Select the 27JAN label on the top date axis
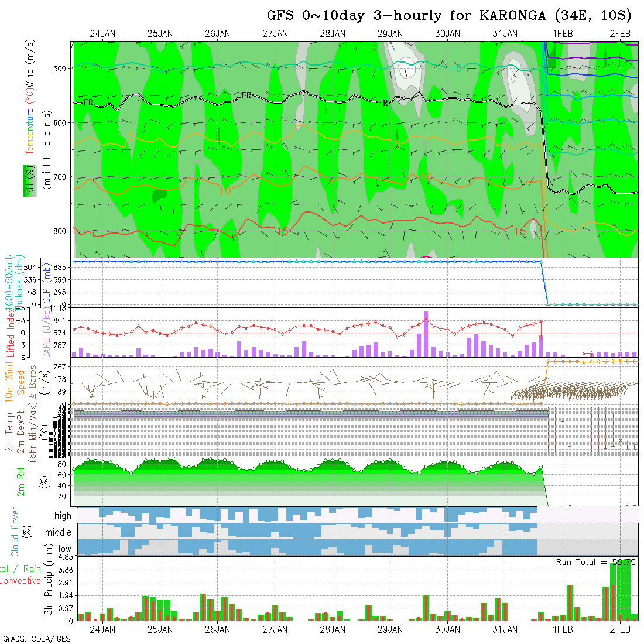The width and height of the screenshot is (644, 644). 275,34
